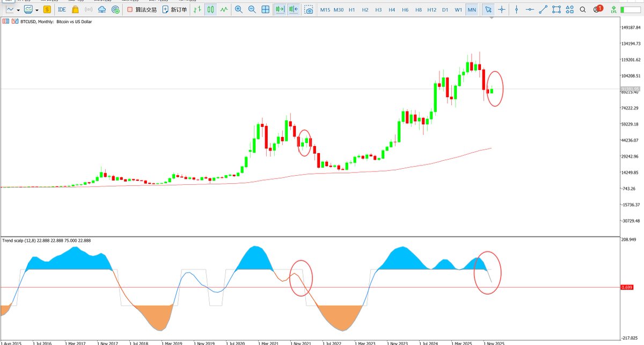The height and width of the screenshot is (345, 644).
Task: Select the Trendline drawing tool
Action: (542, 9)
